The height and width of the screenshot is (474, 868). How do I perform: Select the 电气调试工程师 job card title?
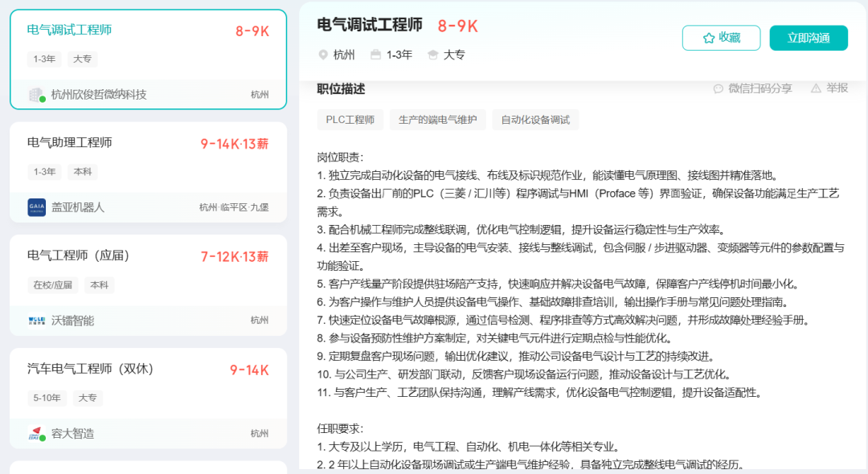tap(70, 31)
